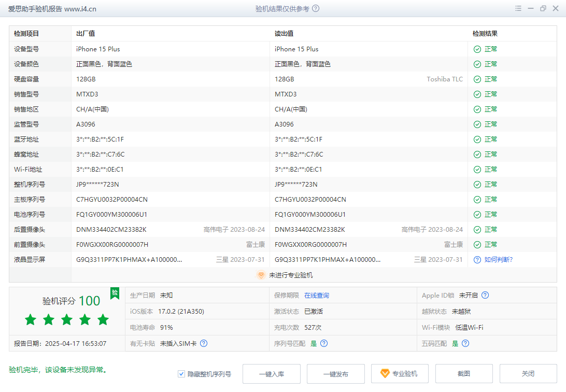Click 未越狱 jailbreak status value
The image size is (566, 392).
coord(461,312)
